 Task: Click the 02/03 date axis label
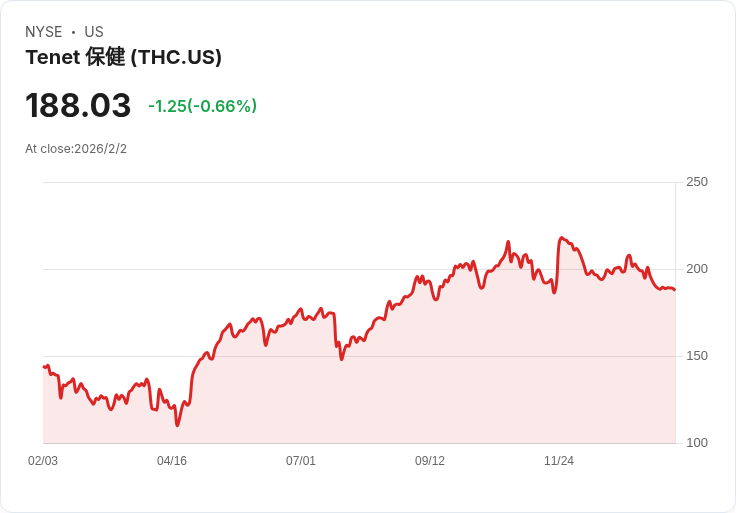click(43, 461)
